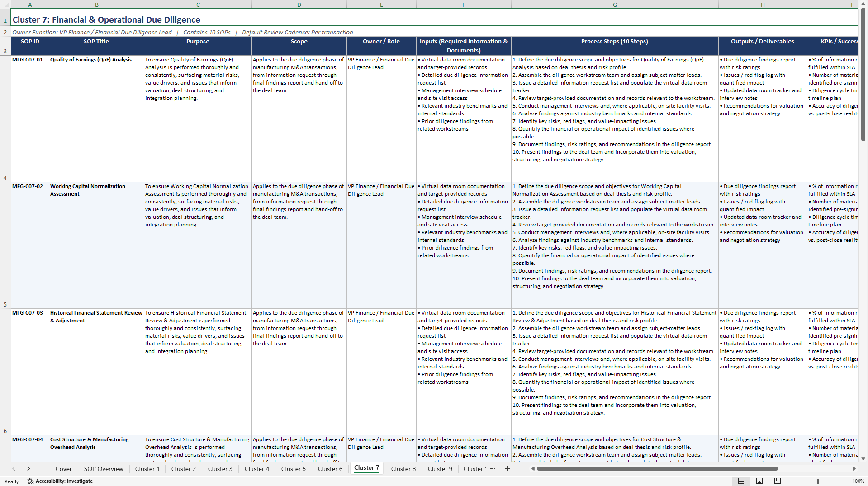Screen dimensions: 868x486
Task: Show more hidden sheet tabs ellipsis
Action: 493,469
